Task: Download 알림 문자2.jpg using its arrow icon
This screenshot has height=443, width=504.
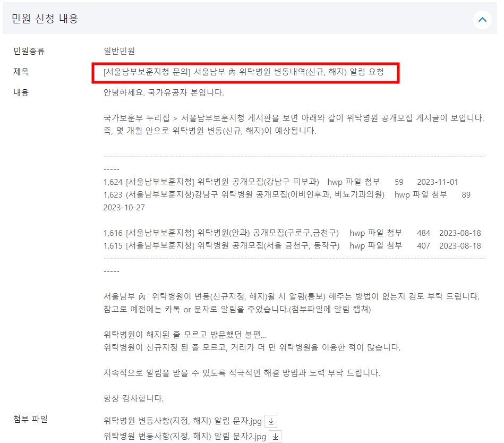Action: coord(275,437)
